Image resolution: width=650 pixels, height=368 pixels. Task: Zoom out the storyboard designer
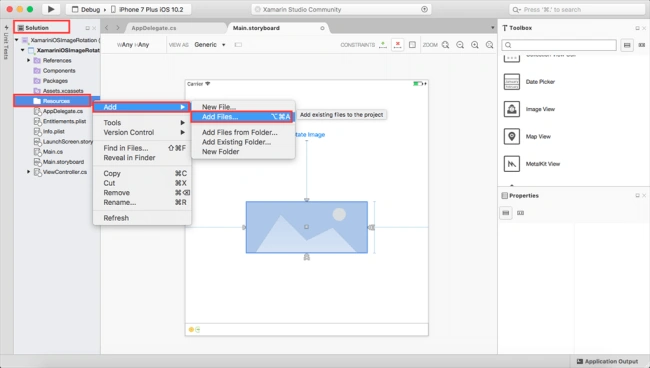pos(460,45)
